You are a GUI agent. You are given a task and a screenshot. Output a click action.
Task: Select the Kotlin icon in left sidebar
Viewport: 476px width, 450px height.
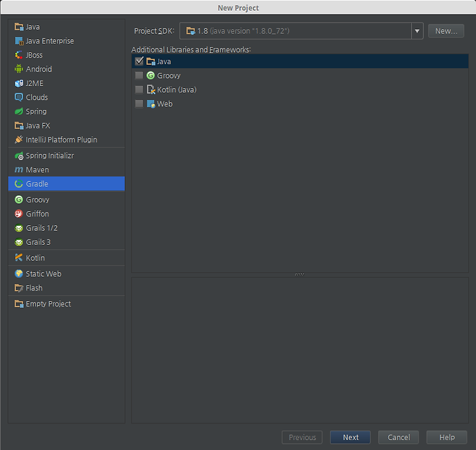click(x=19, y=257)
